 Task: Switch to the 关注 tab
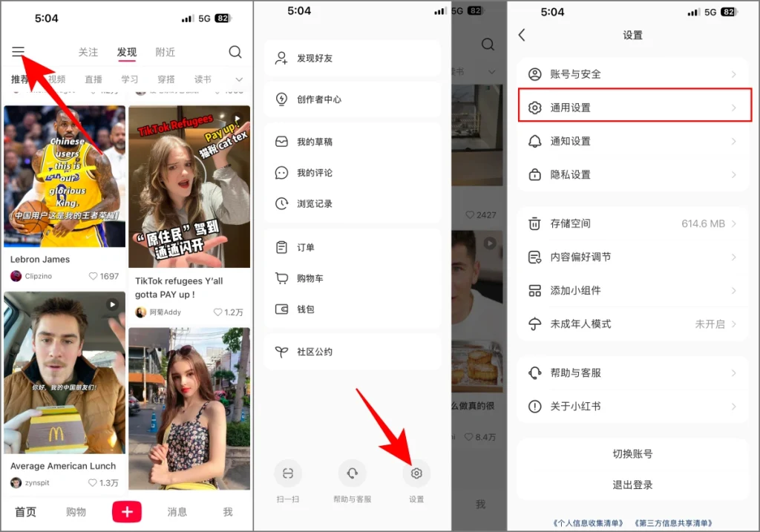[88, 52]
